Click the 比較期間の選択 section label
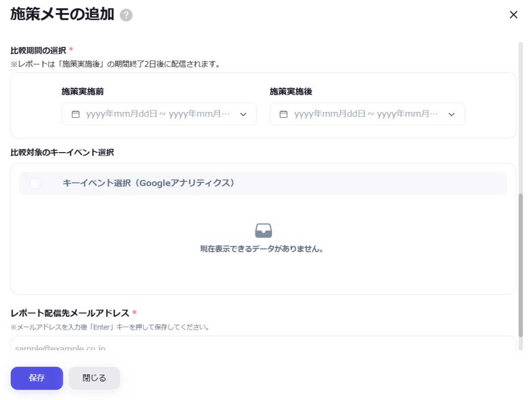The image size is (532, 400). pyautogui.click(x=38, y=50)
